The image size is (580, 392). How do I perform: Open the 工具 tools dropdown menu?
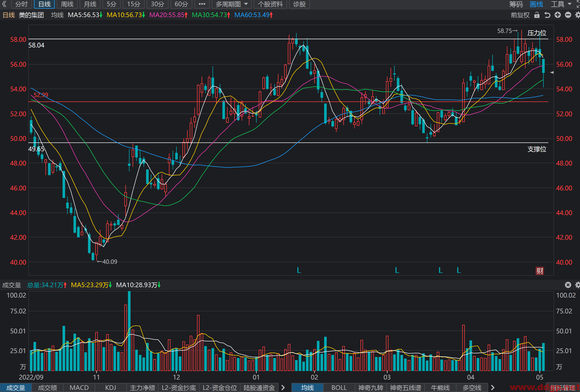pos(561,4)
